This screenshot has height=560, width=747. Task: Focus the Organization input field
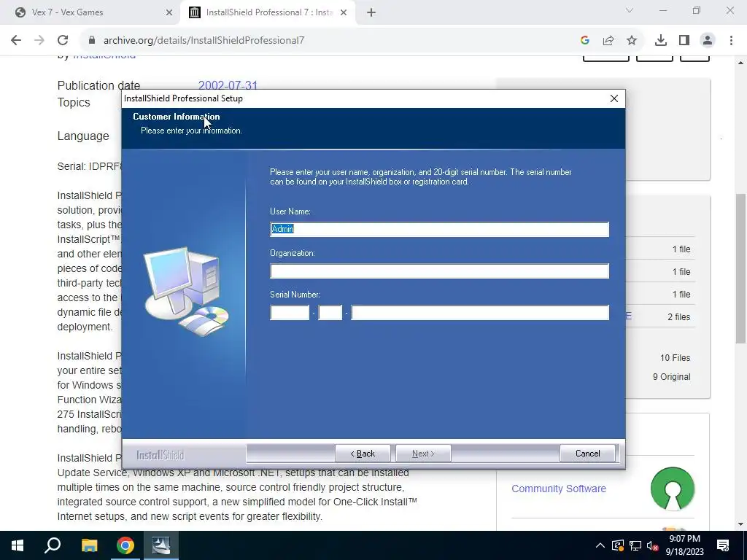tap(439, 271)
